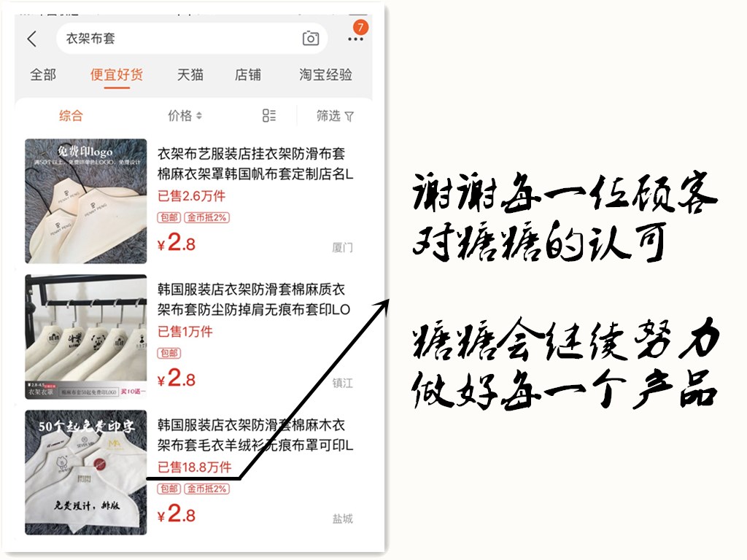The image size is (747, 560).
Task: Open first product title 衣架布艺服装店
Action: [255, 164]
